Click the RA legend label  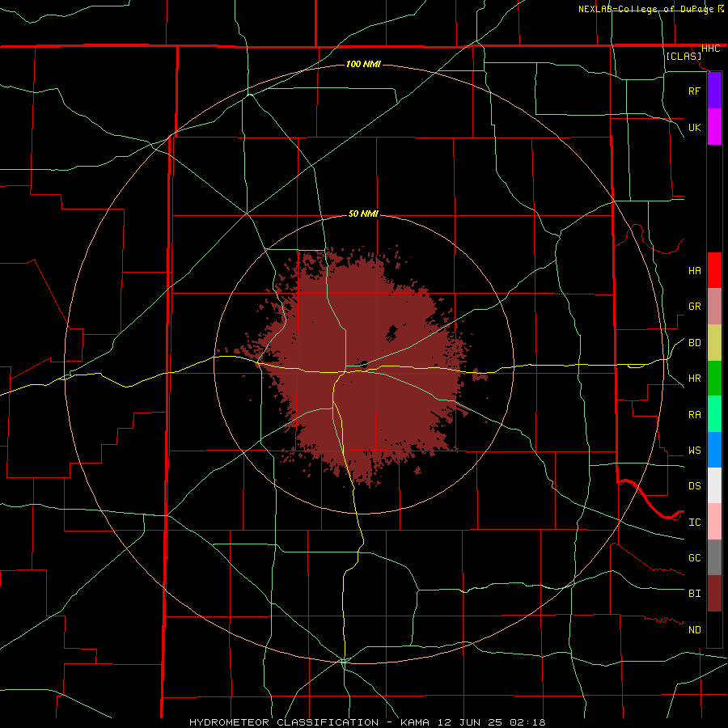(694, 415)
